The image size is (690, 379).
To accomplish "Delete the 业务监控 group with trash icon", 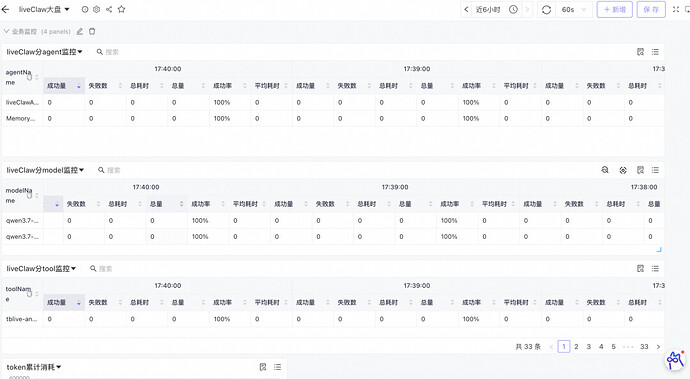I will point(92,31).
